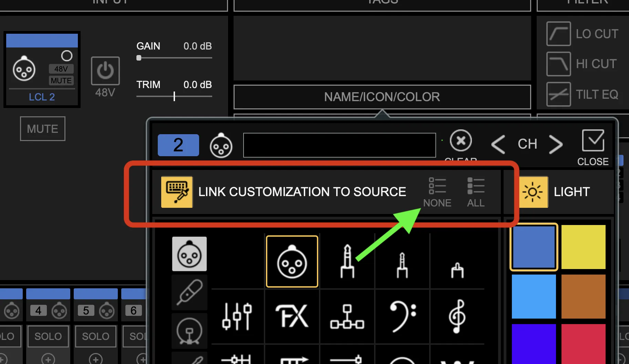
Task: Set source link to ALL
Action: point(476,192)
